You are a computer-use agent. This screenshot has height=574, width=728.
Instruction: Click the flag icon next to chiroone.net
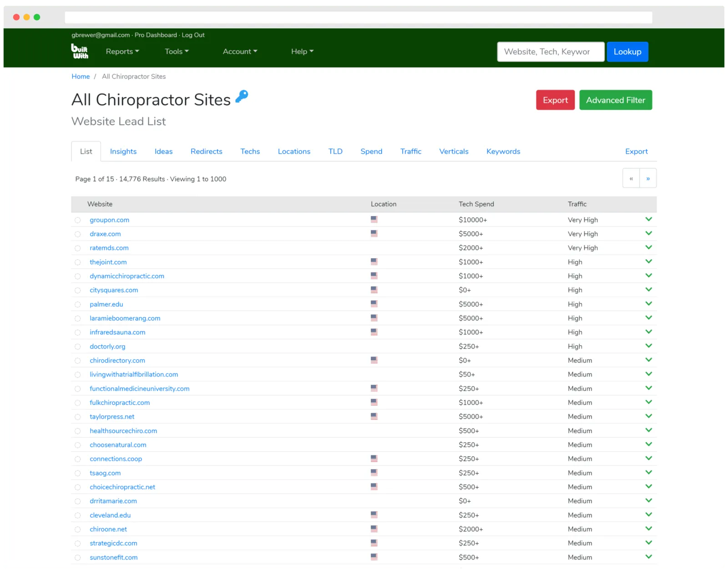tap(374, 529)
